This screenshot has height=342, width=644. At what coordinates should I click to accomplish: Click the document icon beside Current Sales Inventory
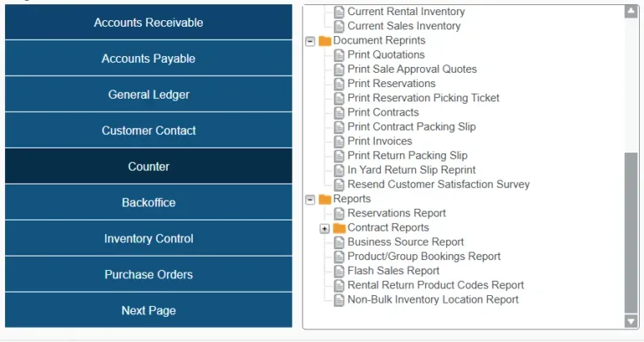tap(339, 26)
